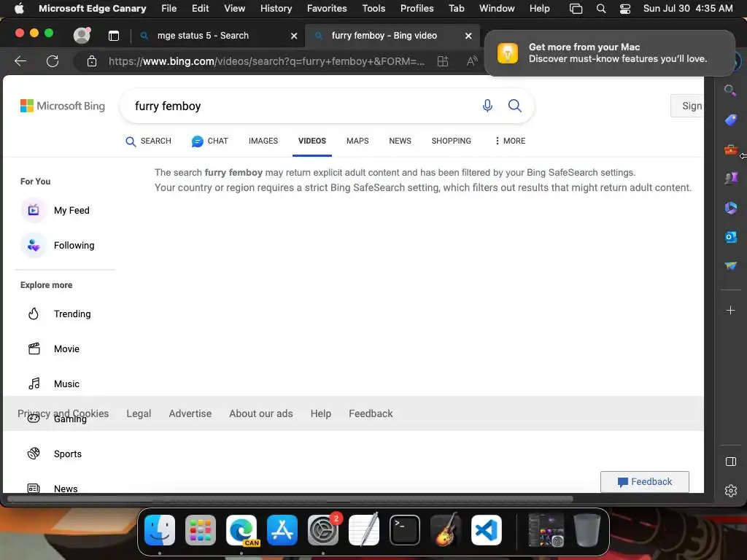The width and height of the screenshot is (747, 560).
Task: Click the split screen icon in address bar
Action: pos(443,61)
